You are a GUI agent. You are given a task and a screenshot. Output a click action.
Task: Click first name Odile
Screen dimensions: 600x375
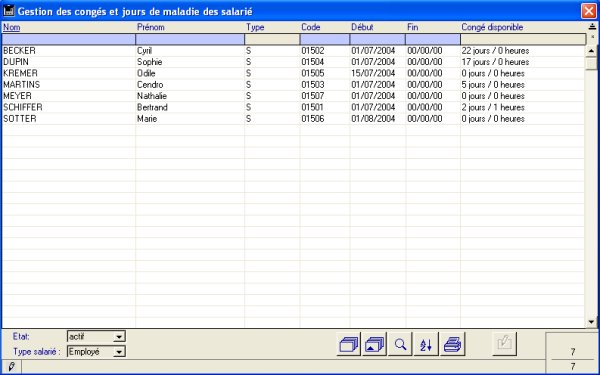[146, 73]
